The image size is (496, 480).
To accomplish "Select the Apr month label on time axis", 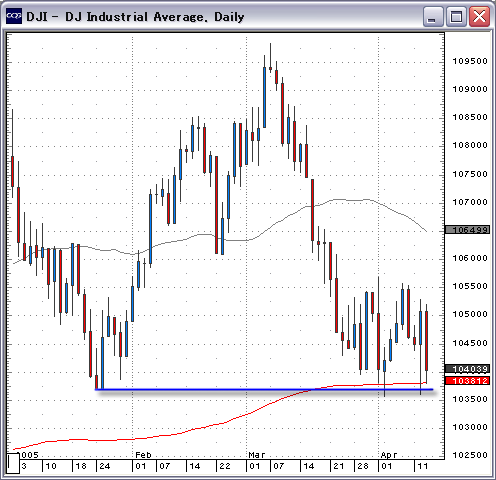I will pos(389,455).
